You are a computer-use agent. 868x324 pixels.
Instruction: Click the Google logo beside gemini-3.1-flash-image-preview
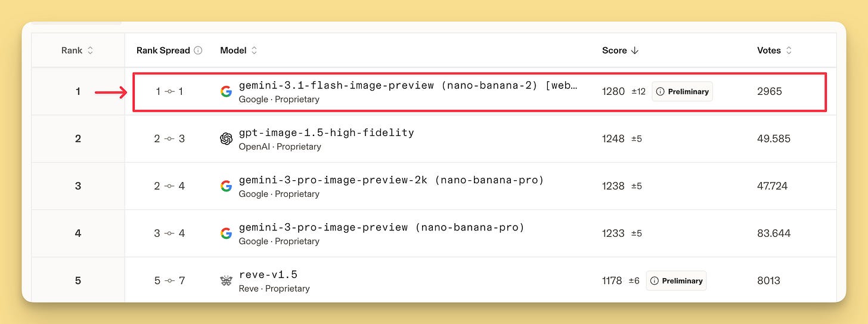point(226,91)
